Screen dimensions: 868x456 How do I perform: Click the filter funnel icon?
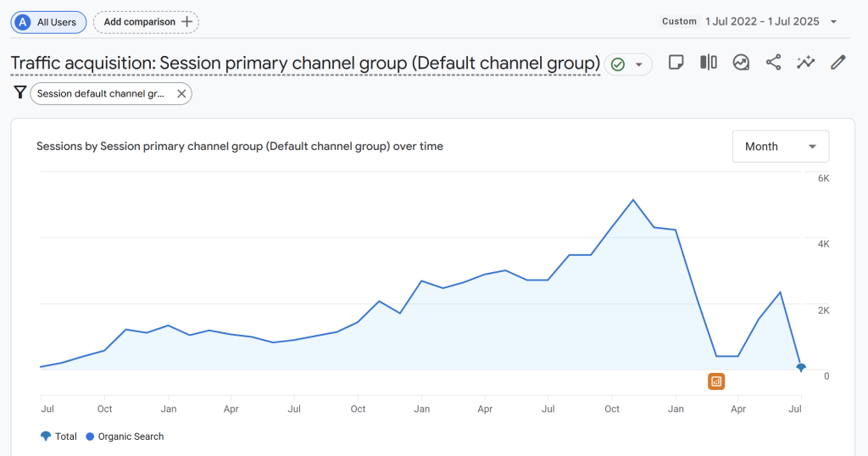(x=19, y=93)
